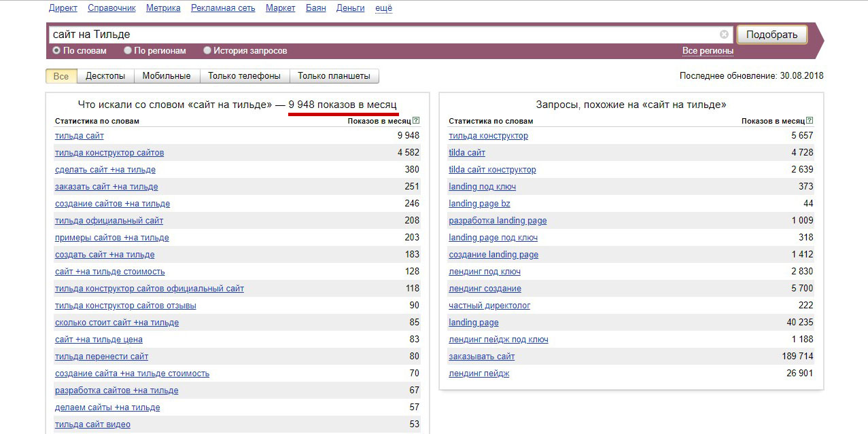868x434 pixels.
Task: Open the 'tilda сайт конструктор' link
Action: coord(492,170)
